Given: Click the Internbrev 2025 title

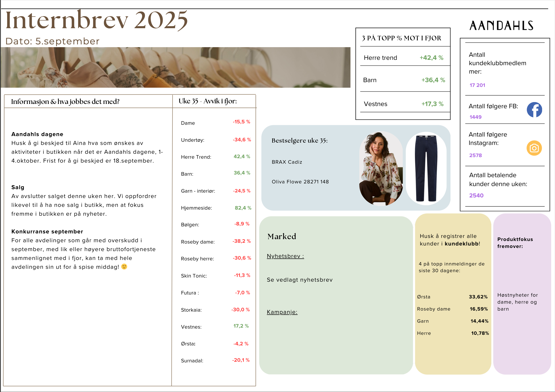Looking at the screenshot, I should tap(96, 20).
